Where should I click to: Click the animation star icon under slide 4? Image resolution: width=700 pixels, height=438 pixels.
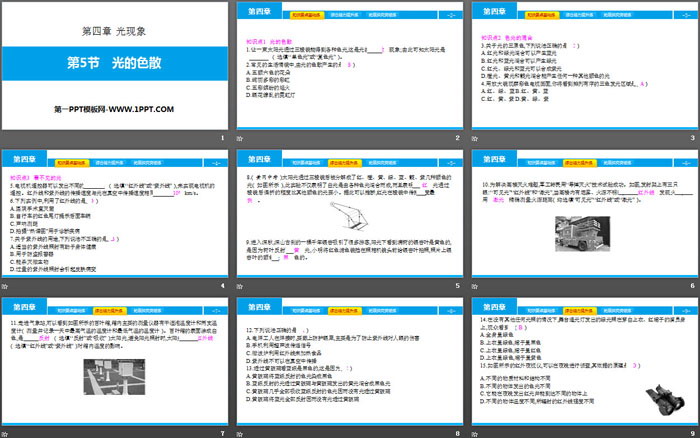[x=4, y=286]
